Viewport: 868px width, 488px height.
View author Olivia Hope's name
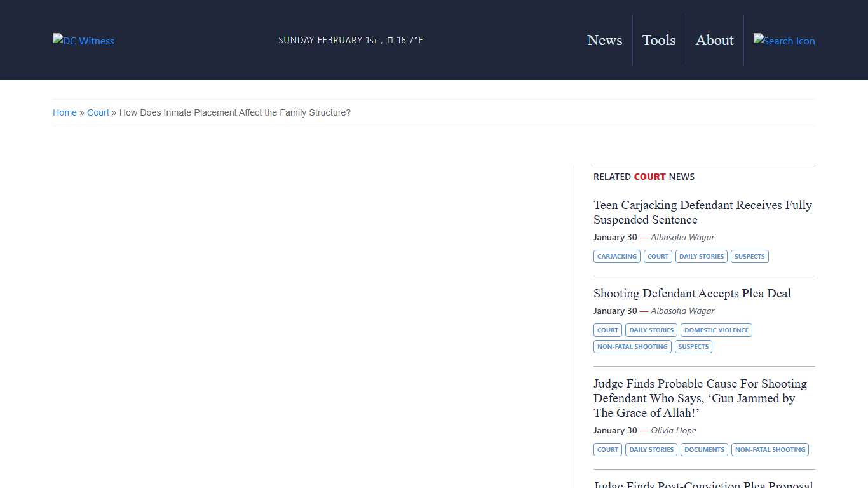(673, 430)
